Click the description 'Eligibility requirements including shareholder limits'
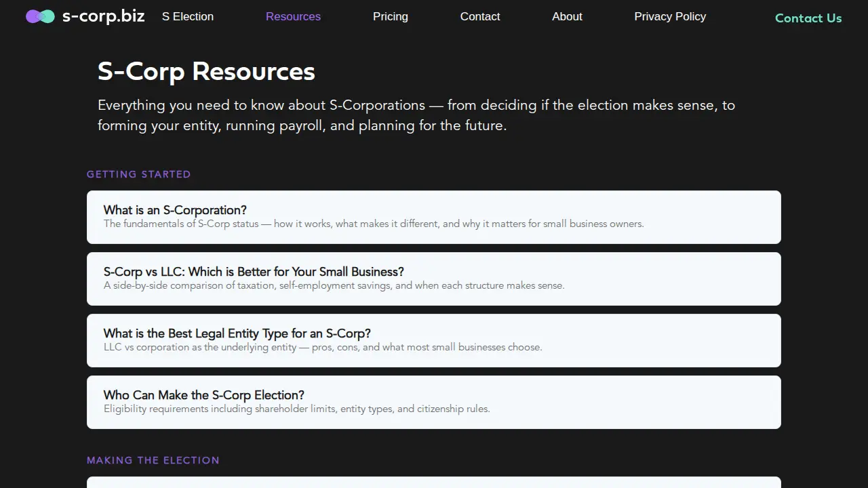868x488 pixels. coord(297,409)
